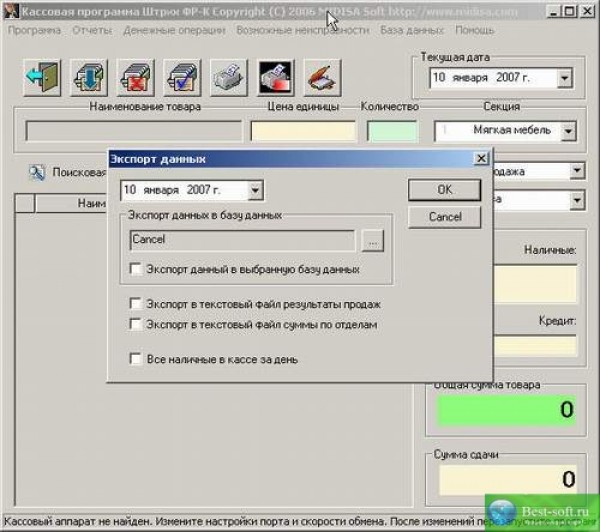
Task: Click the receipt stack blue arrow icon
Action: click(x=87, y=77)
